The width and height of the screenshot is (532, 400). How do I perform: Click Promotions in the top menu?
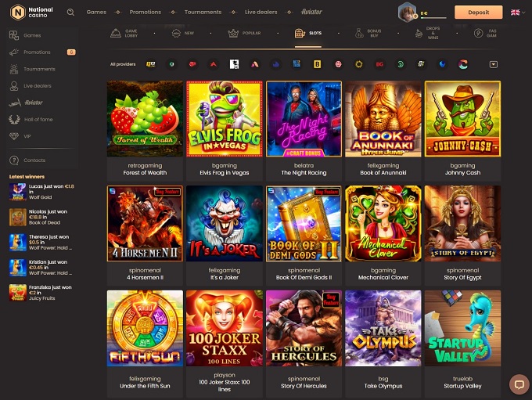(x=145, y=13)
